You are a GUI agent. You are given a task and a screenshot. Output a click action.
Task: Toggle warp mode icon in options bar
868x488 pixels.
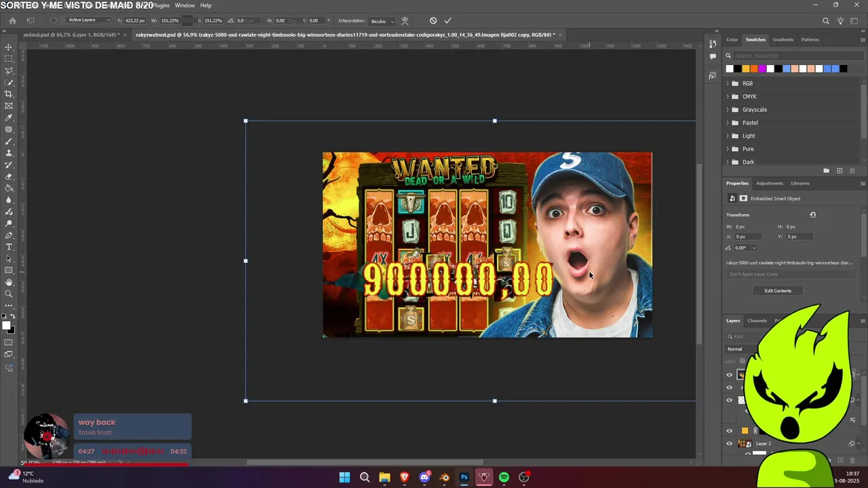405,20
